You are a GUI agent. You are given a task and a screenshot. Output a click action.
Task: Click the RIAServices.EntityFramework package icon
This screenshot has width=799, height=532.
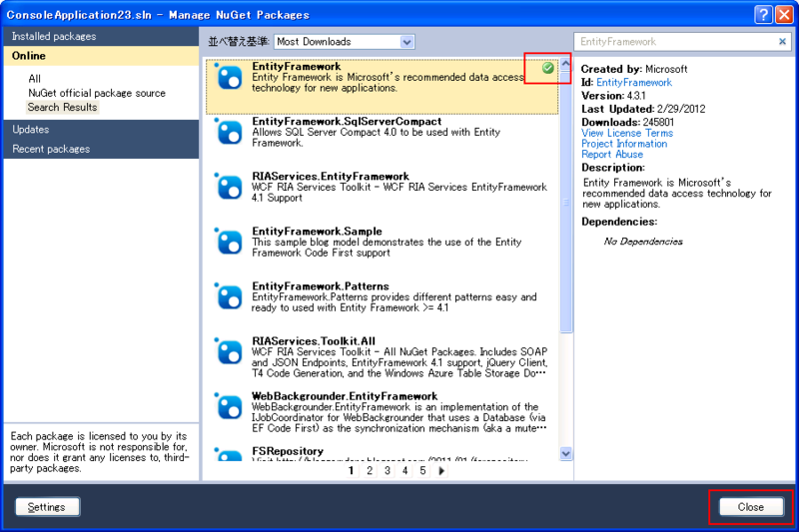coord(229,188)
